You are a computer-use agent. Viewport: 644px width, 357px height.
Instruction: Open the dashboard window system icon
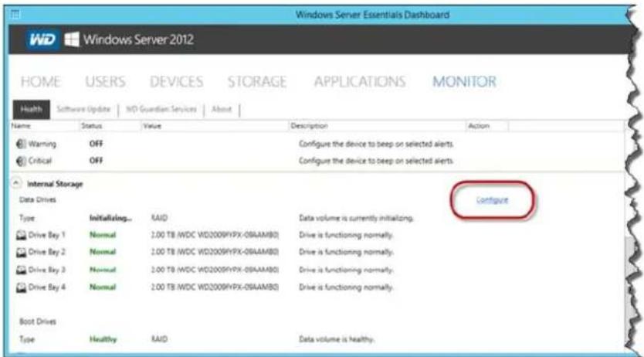click(15, 15)
